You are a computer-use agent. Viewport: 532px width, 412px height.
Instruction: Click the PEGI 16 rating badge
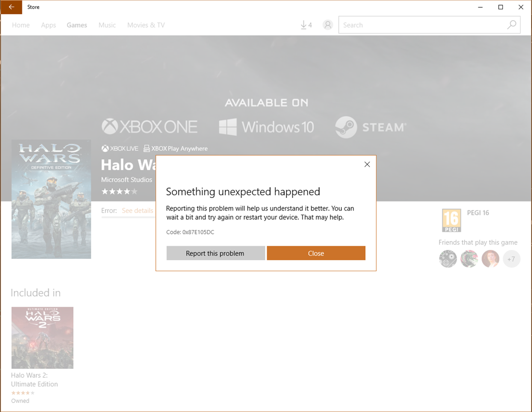[451, 220]
